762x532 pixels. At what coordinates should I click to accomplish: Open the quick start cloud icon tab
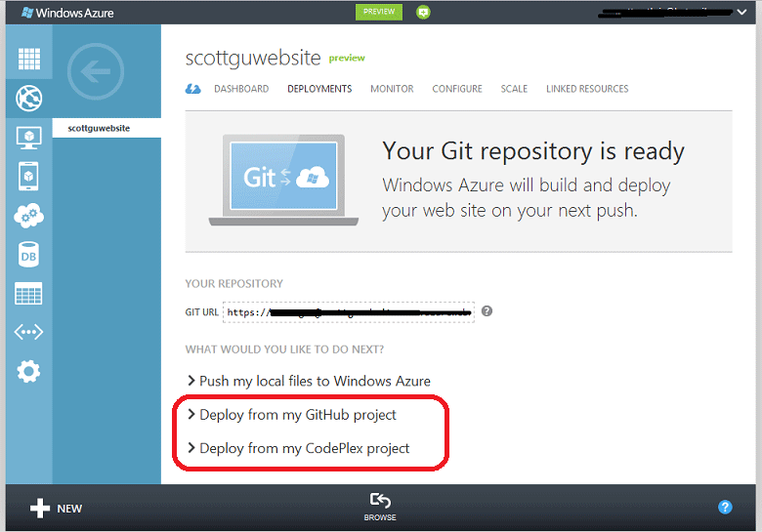[x=192, y=89]
